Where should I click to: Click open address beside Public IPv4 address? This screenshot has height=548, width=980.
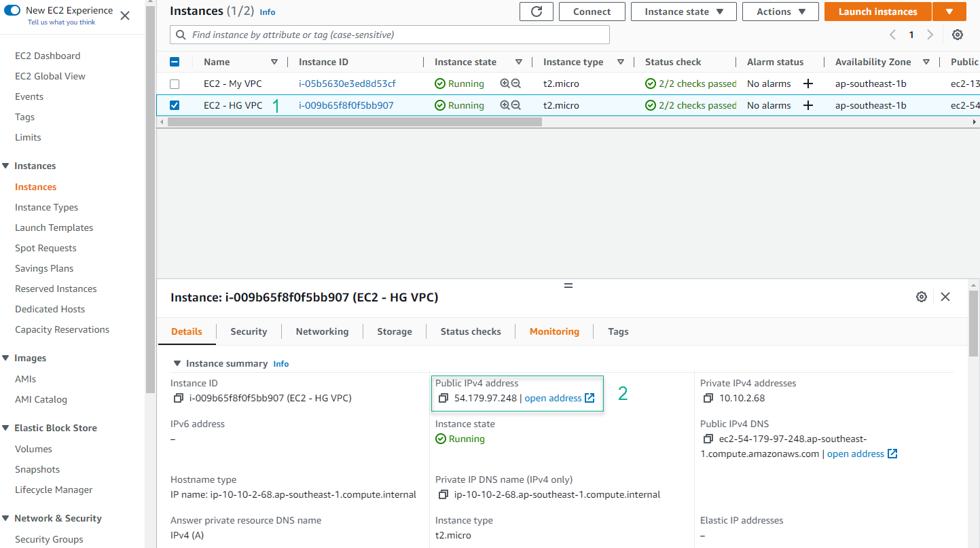tap(560, 398)
